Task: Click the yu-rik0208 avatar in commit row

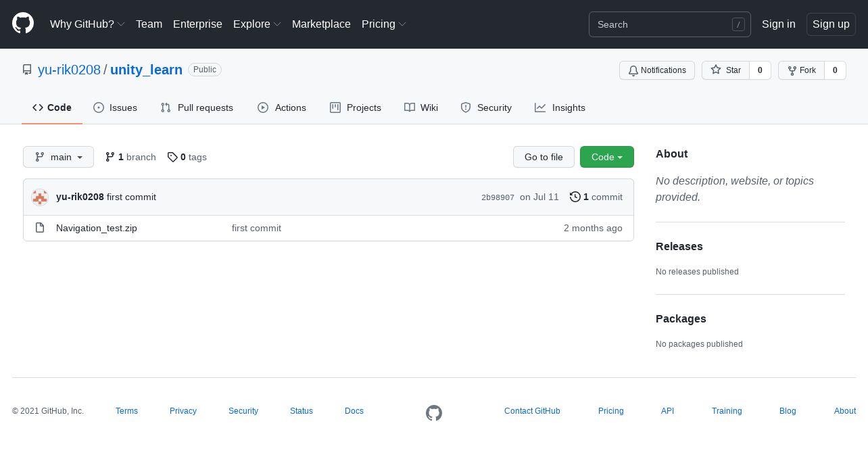Action: [x=40, y=197]
